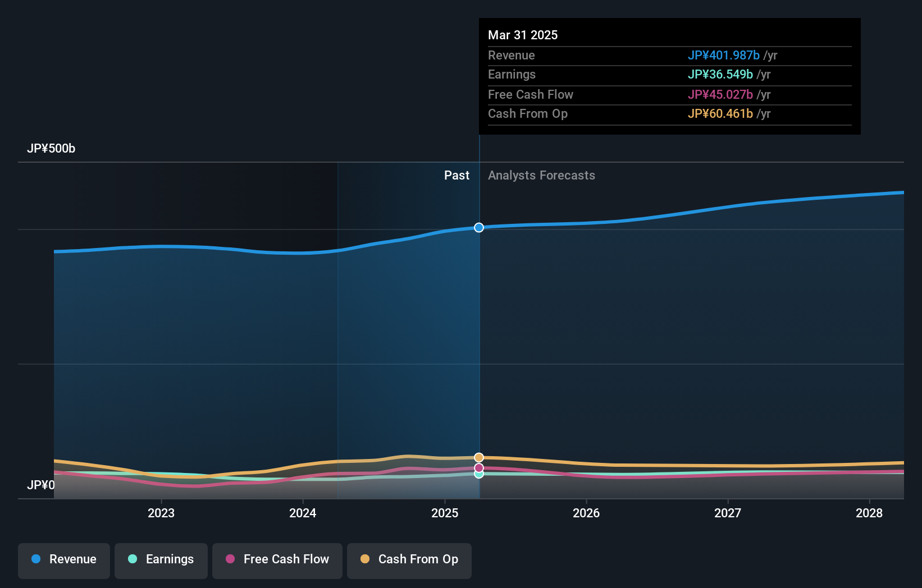Click the JP¥60.461b cash from op value

720,114
